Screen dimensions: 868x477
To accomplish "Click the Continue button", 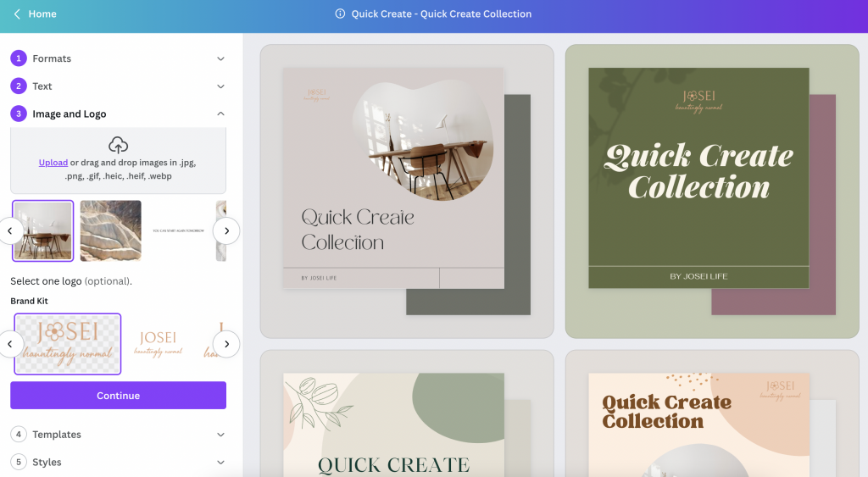I will tap(118, 395).
